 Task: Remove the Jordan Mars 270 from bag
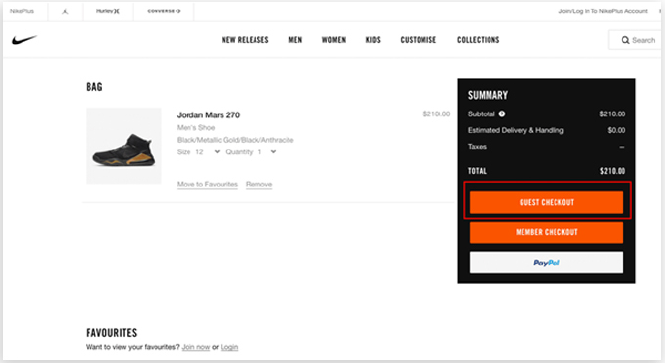259,184
